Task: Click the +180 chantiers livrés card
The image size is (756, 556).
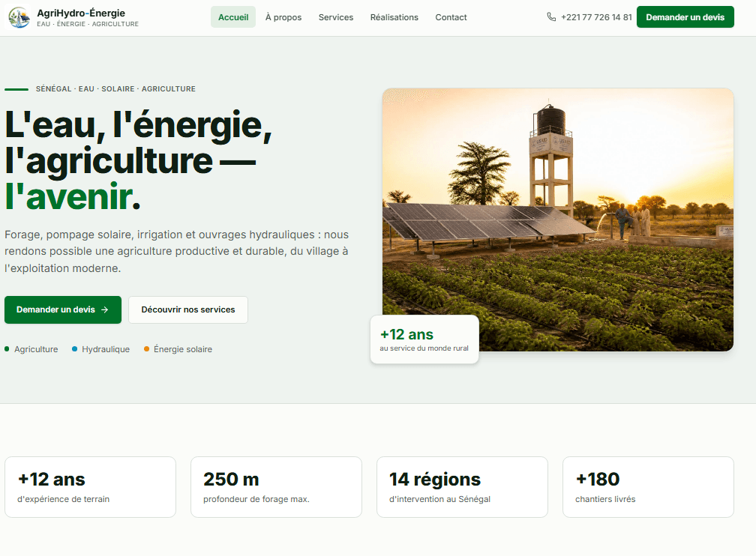Action: 648,487
